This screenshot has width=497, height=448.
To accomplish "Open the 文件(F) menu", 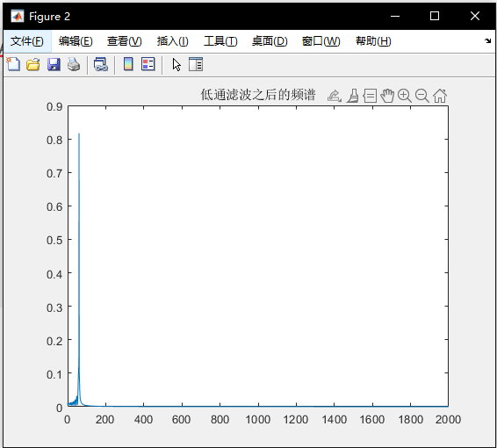I will (x=26, y=41).
